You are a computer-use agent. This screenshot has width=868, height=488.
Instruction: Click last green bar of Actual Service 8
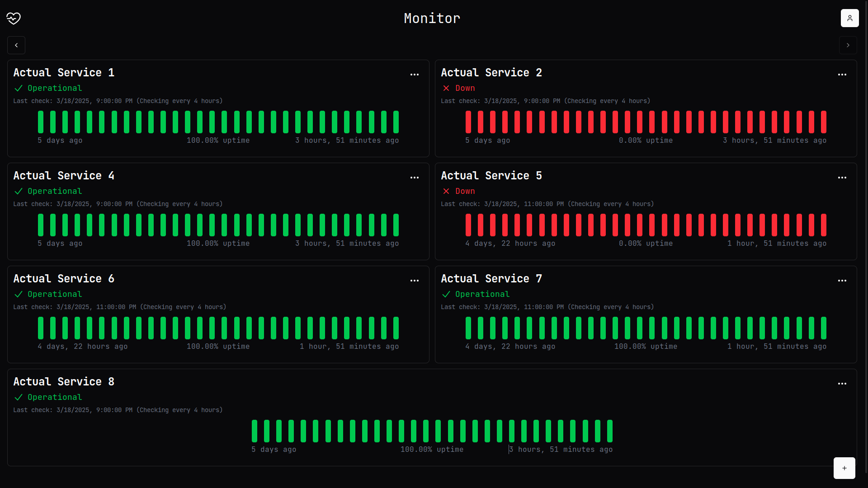[609, 431]
